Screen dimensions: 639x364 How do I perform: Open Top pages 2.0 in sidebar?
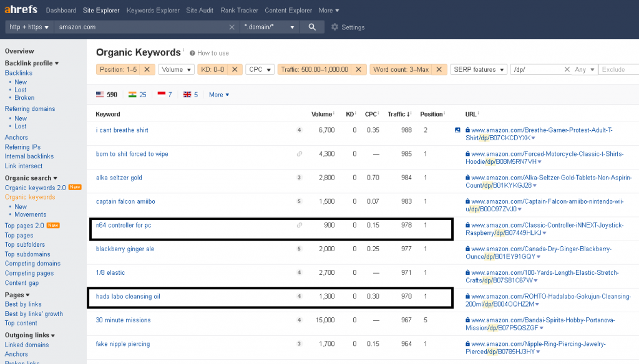point(24,226)
